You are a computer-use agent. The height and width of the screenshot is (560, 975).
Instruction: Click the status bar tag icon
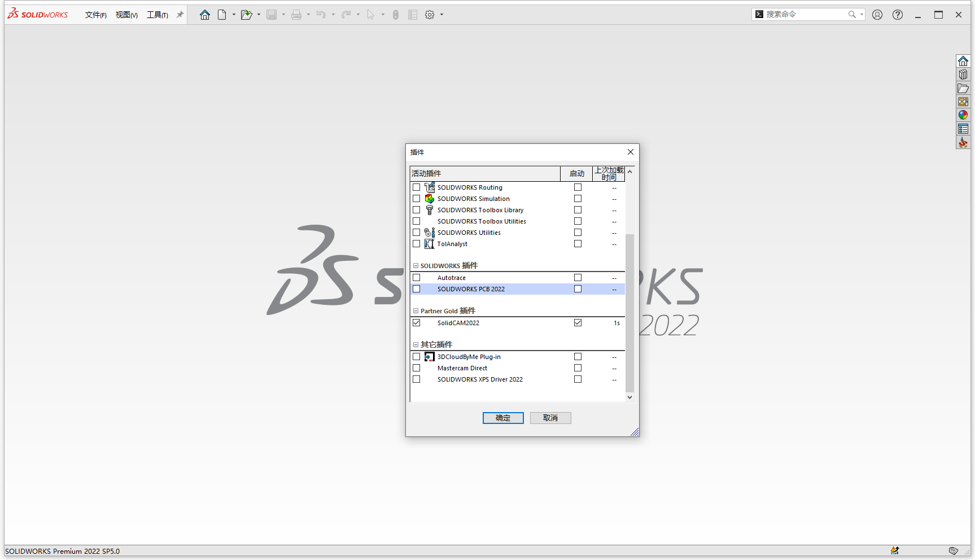coord(953,551)
